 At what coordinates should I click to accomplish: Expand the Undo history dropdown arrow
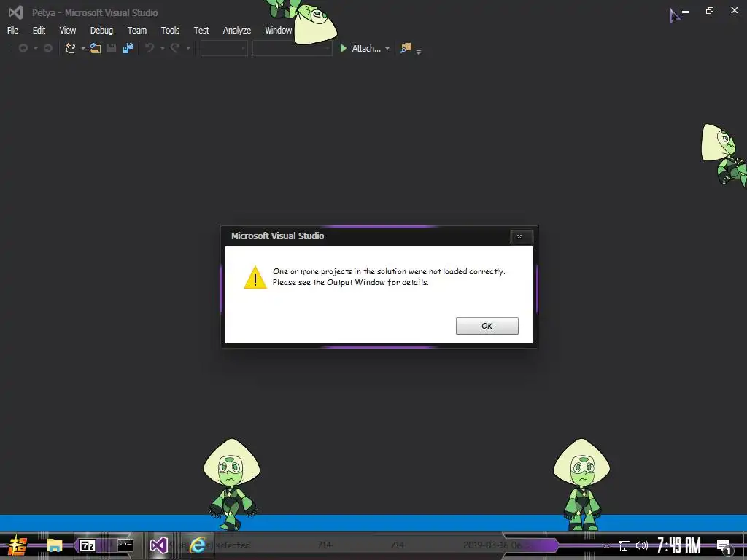[163, 49]
